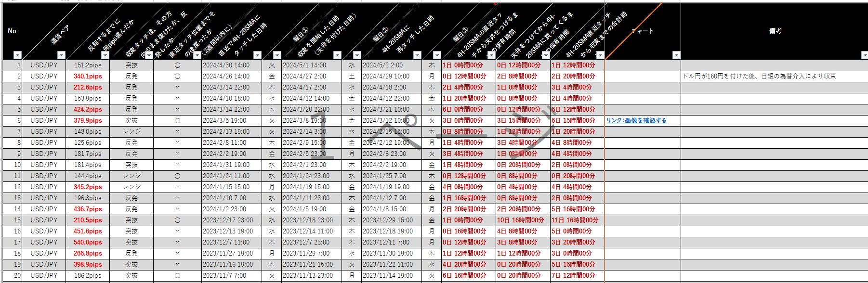Select the 2024/4/30 14:00 date cell
Viewport: 868px width, 283px height.
click(x=226, y=65)
